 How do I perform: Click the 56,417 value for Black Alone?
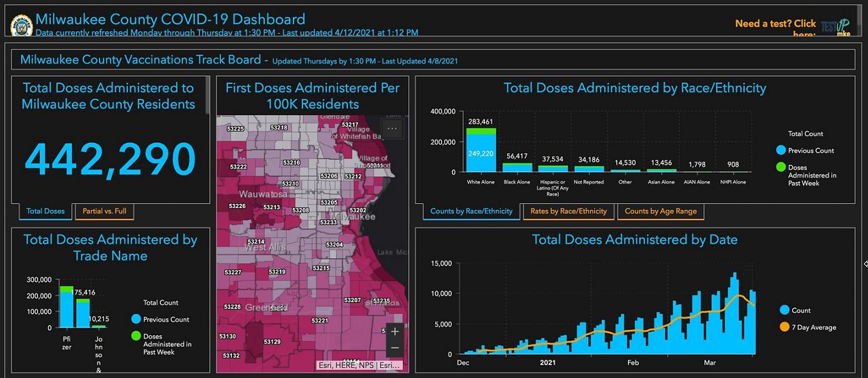[517, 156]
